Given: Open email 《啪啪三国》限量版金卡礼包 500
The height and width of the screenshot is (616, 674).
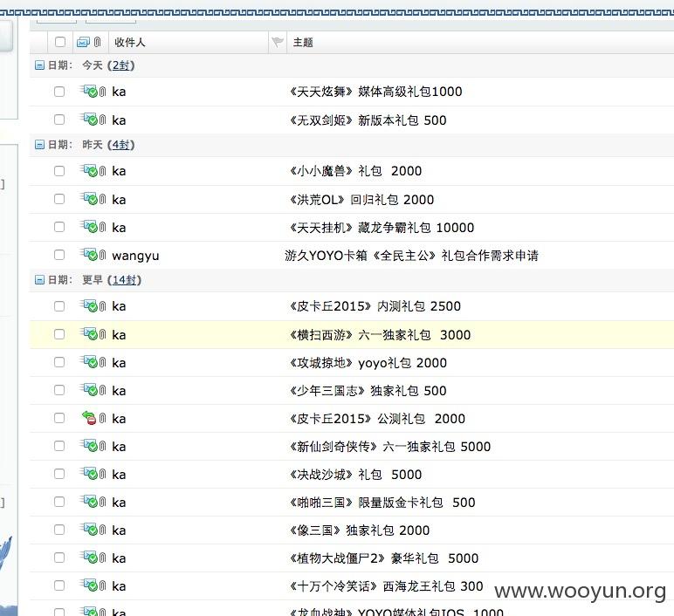Looking at the screenshot, I should point(382,503).
